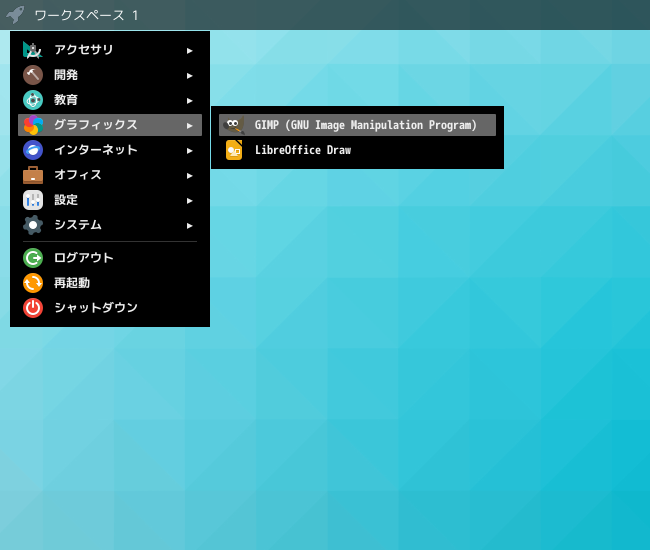Choose 再起動 to restart
This screenshot has height=550, width=650.
coord(110,283)
